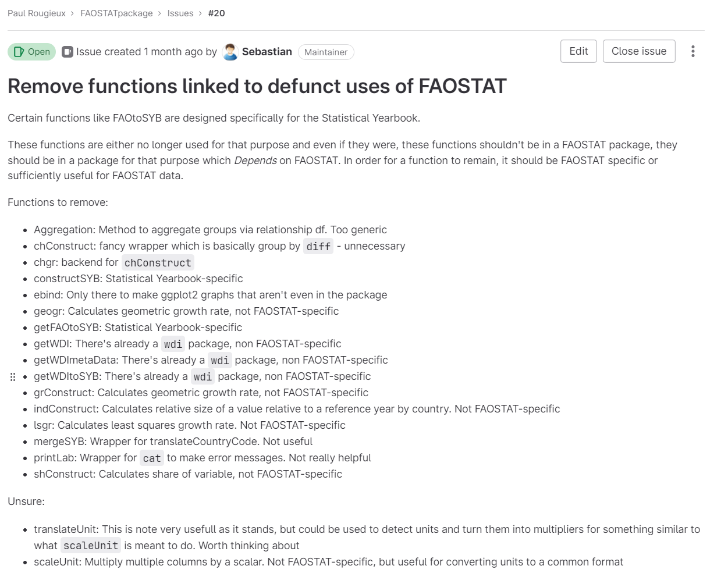Click the issue type icon beside 'Issue created'

(68, 52)
